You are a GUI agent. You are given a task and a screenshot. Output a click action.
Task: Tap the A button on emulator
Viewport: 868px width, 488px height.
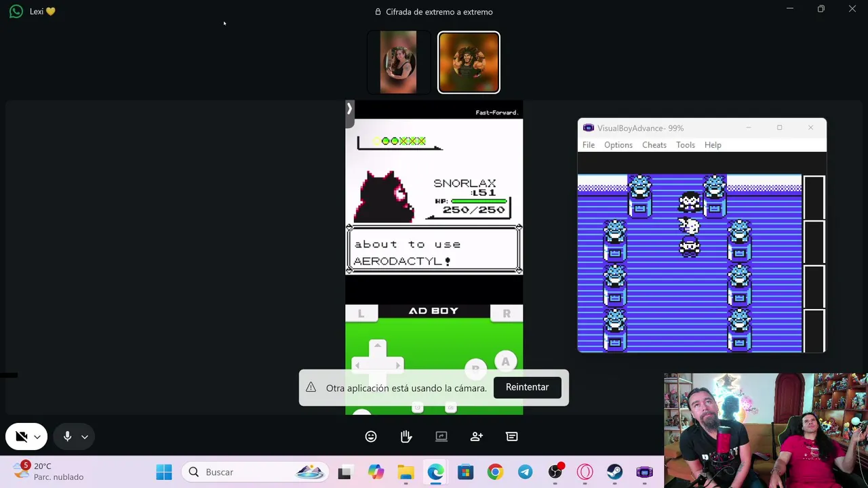(x=505, y=362)
